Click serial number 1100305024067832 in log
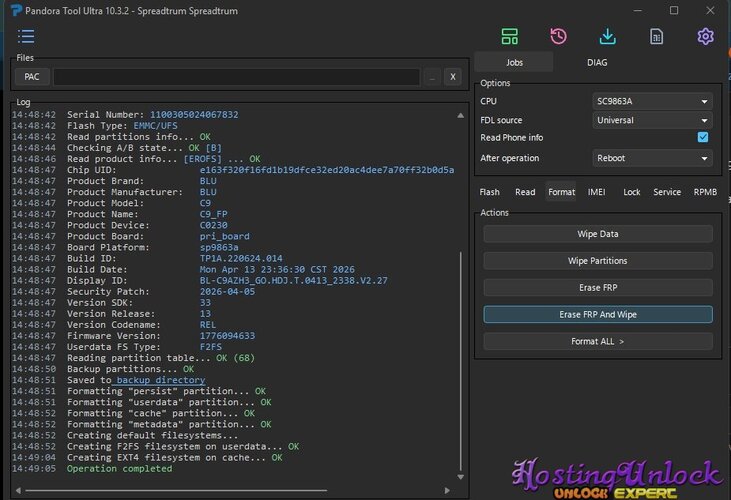This screenshot has width=731, height=500. click(194, 115)
